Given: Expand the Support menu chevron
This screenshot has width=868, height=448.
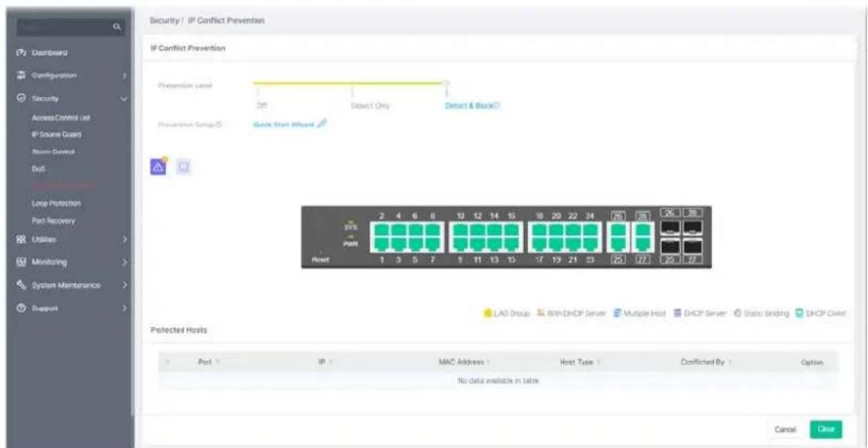Looking at the screenshot, I should tap(125, 307).
